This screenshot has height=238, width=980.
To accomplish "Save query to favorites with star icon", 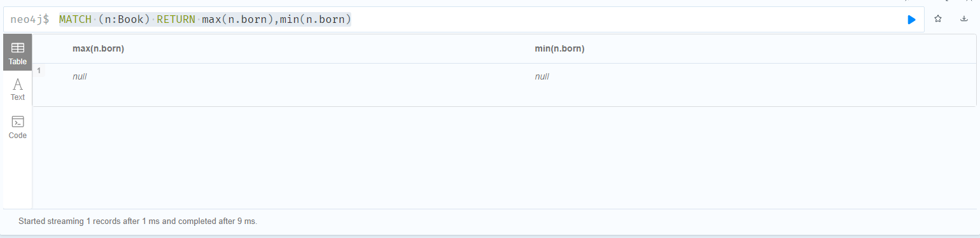I will [937, 19].
